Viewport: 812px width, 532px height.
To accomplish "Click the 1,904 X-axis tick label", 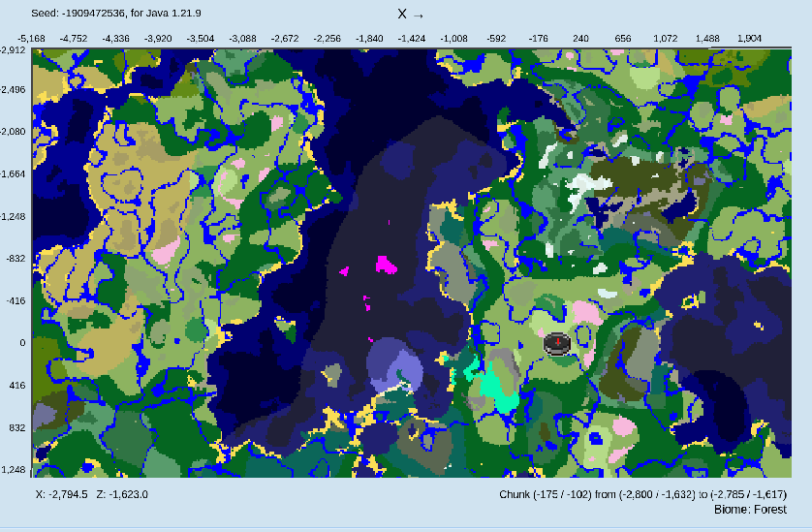I will (749, 39).
